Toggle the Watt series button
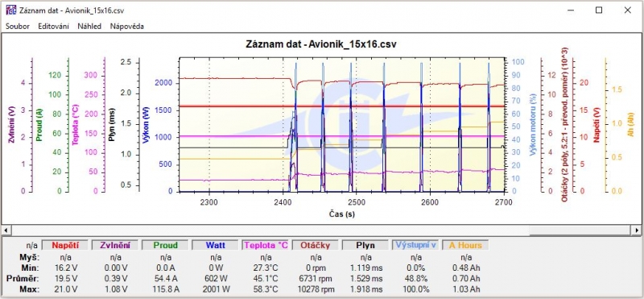Viewport: 644px width, 299px height. tap(214, 246)
